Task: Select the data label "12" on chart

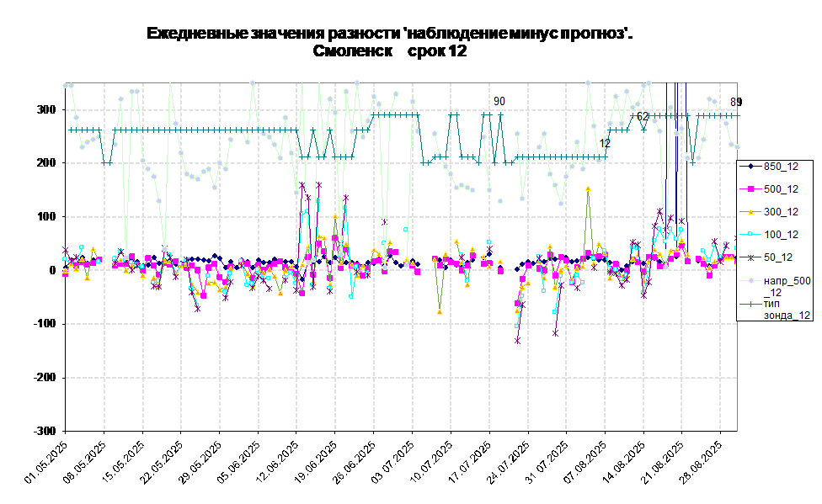Action: 605,144
